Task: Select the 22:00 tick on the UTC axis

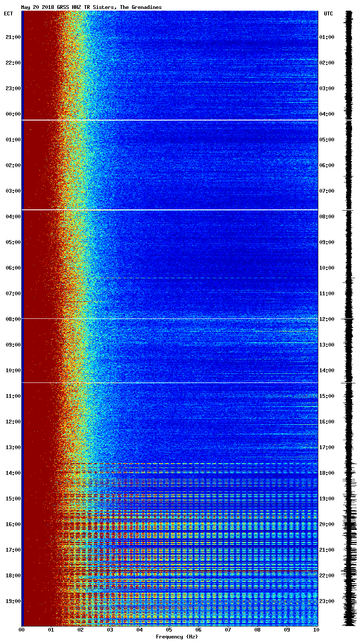Action: coord(327,576)
